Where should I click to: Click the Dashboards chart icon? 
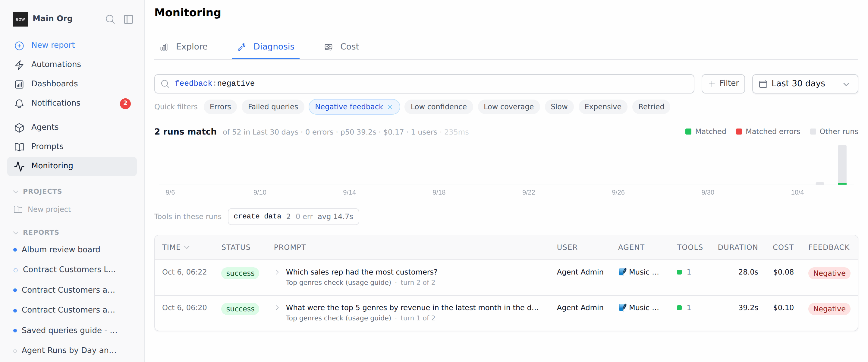tap(19, 84)
